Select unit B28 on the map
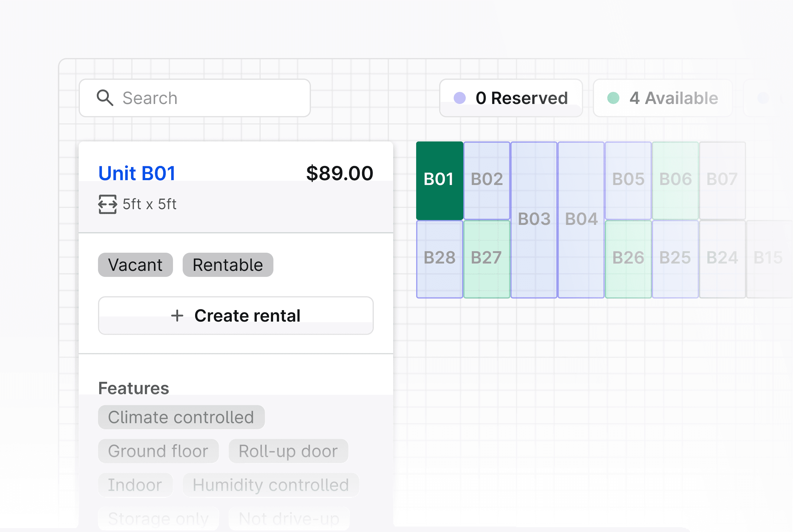This screenshot has height=532, width=793. coord(439,258)
